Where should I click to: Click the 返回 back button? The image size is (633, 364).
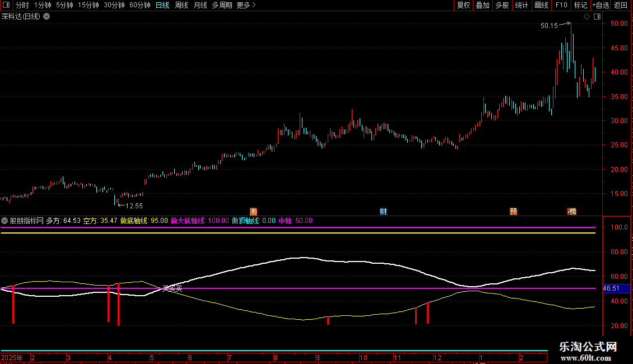(x=621, y=5)
